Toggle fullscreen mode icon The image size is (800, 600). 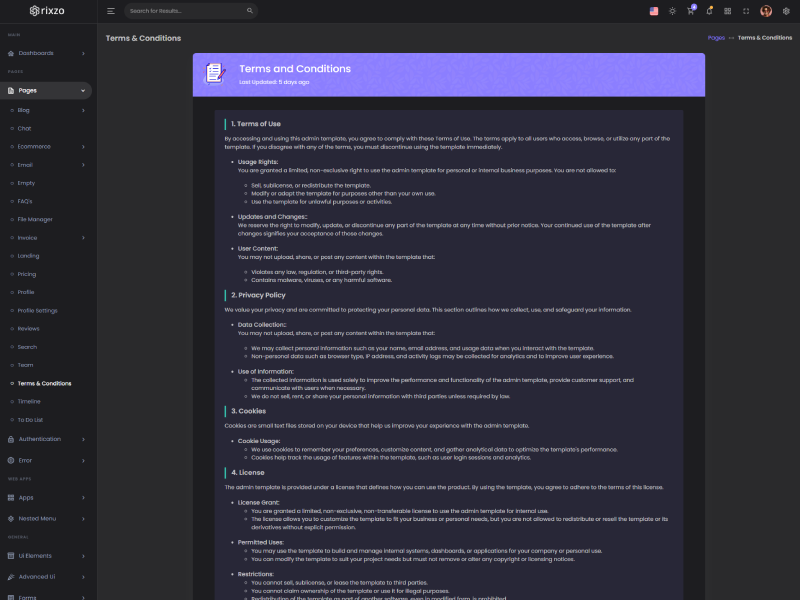[x=747, y=11]
